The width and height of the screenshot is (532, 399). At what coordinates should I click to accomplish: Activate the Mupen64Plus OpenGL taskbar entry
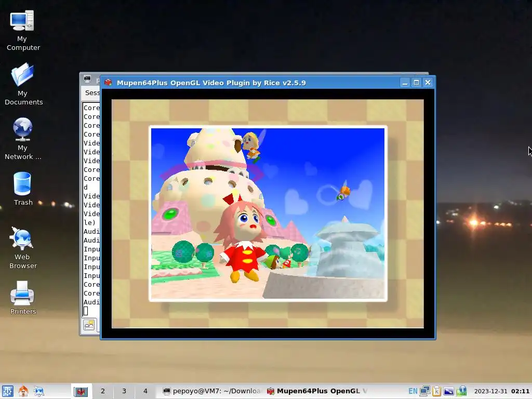[317, 391]
